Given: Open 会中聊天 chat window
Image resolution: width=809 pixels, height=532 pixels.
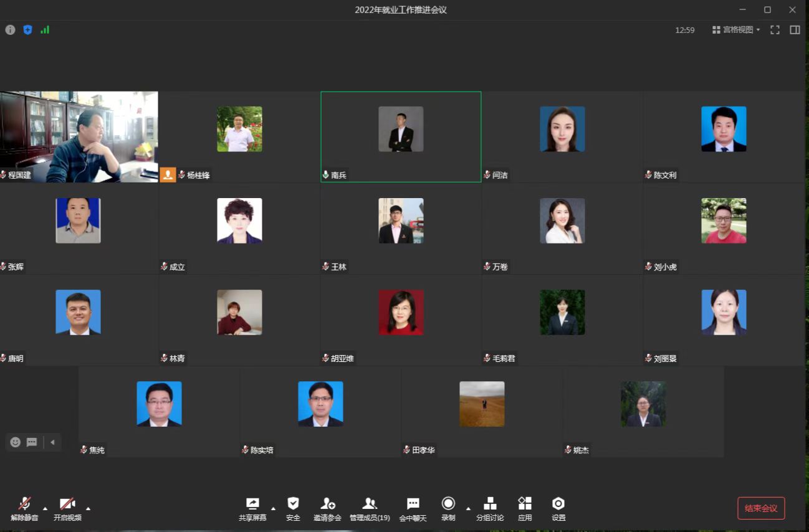Looking at the screenshot, I should 413,504.
